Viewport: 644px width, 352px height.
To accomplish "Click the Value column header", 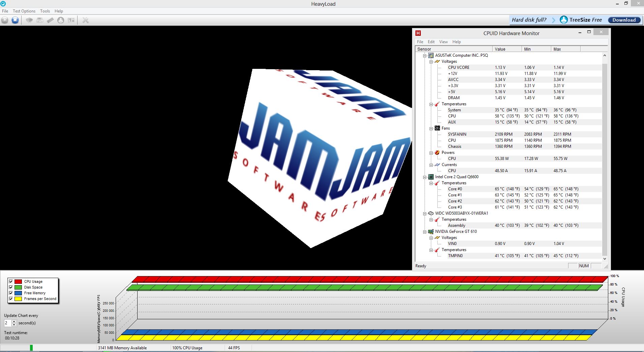I will click(x=506, y=49).
